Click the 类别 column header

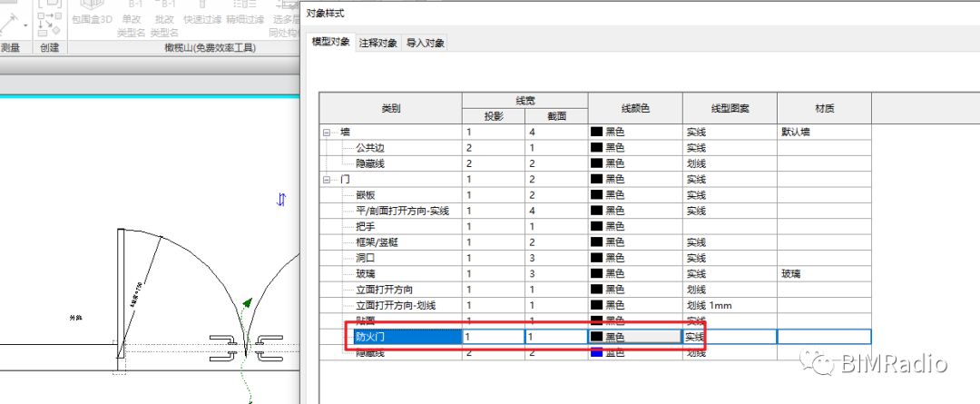(x=390, y=108)
